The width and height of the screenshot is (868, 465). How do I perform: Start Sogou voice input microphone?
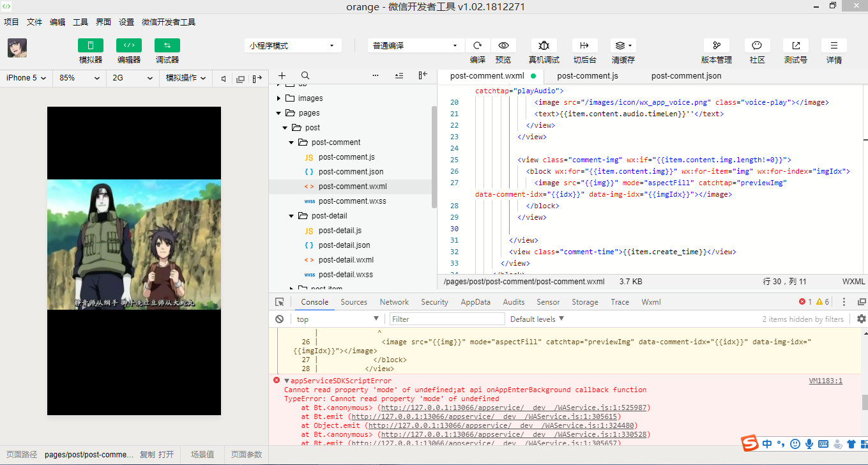tap(809, 444)
